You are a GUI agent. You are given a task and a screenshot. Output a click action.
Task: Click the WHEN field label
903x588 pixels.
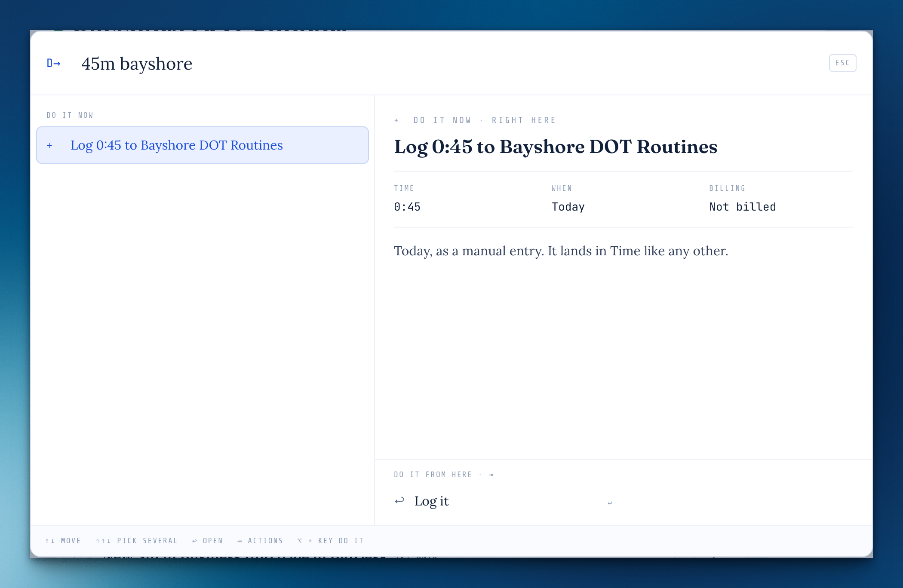pos(562,188)
